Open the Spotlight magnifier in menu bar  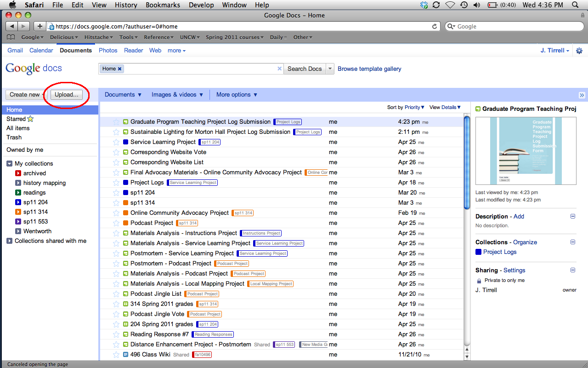click(575, 5)
